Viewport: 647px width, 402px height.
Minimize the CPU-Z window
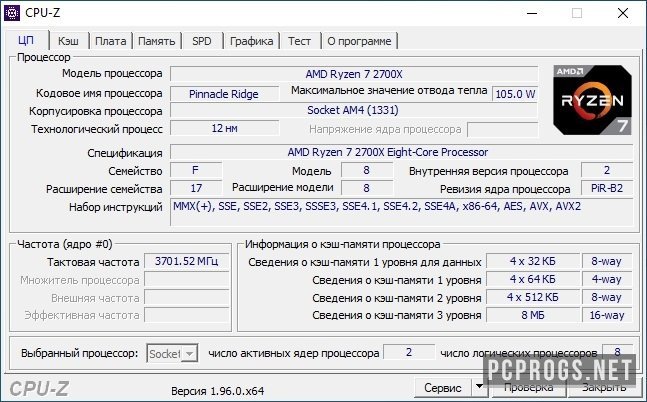pos(532,13)
